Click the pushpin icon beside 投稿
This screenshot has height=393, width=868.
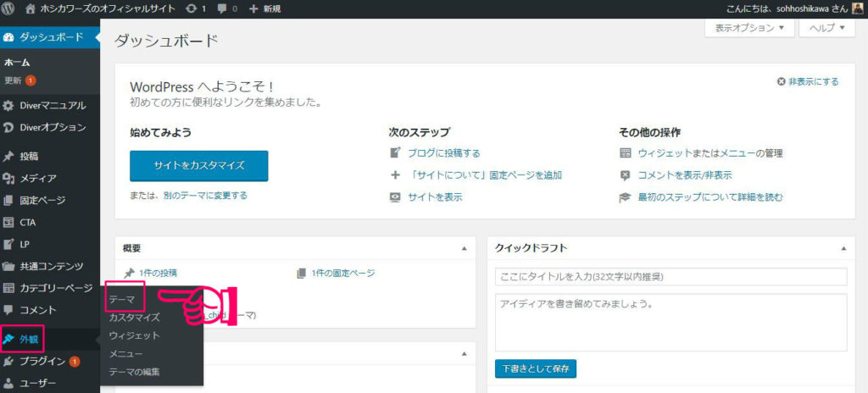pos(8,157)
